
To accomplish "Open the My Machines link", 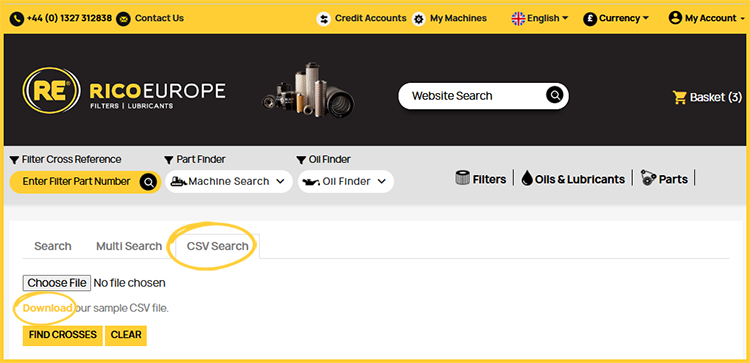I will (x=458, y=18).
